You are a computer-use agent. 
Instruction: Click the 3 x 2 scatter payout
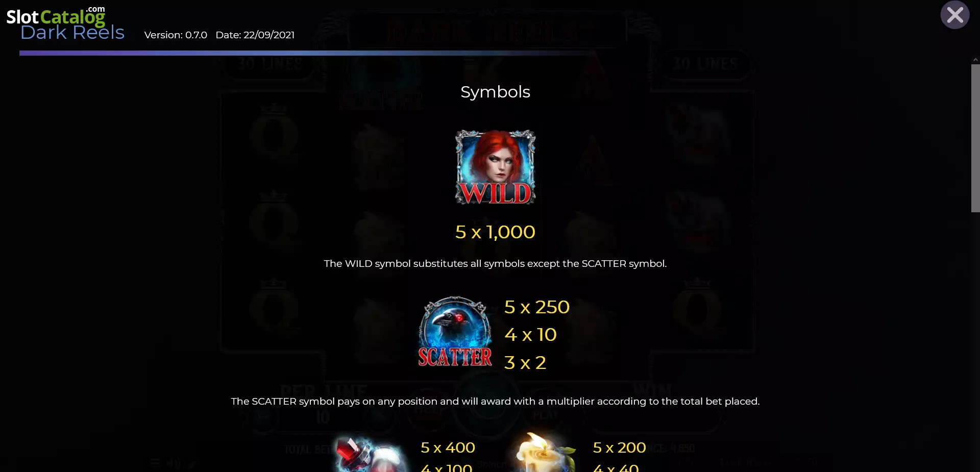point(525,363)
